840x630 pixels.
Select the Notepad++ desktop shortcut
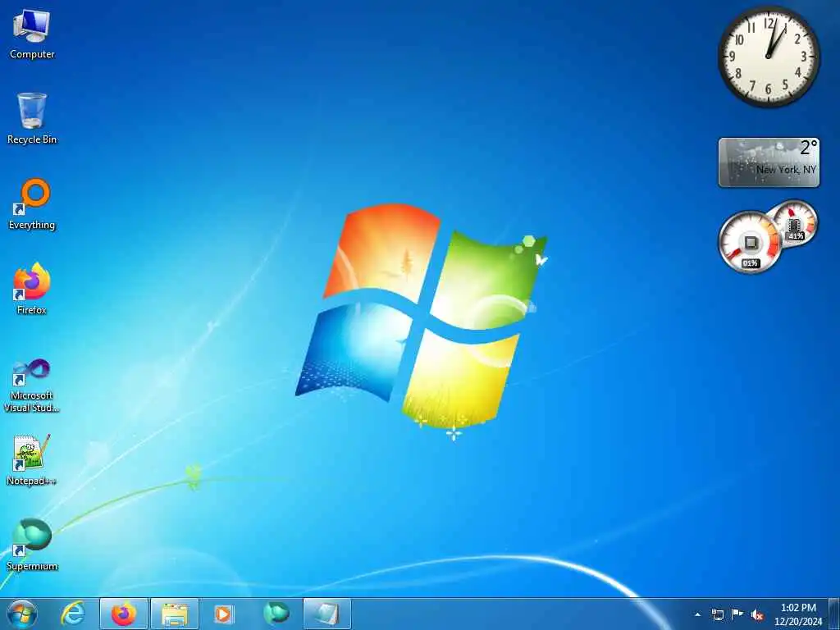(32, 459)
